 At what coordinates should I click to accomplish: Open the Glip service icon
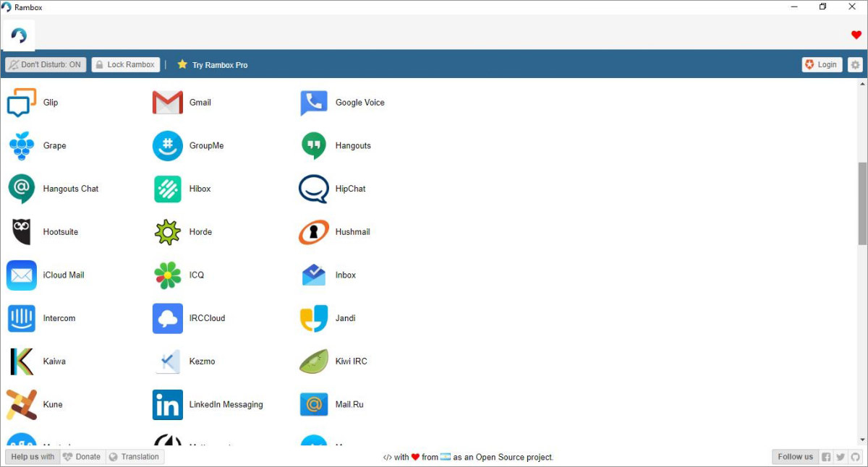[21, 103]
